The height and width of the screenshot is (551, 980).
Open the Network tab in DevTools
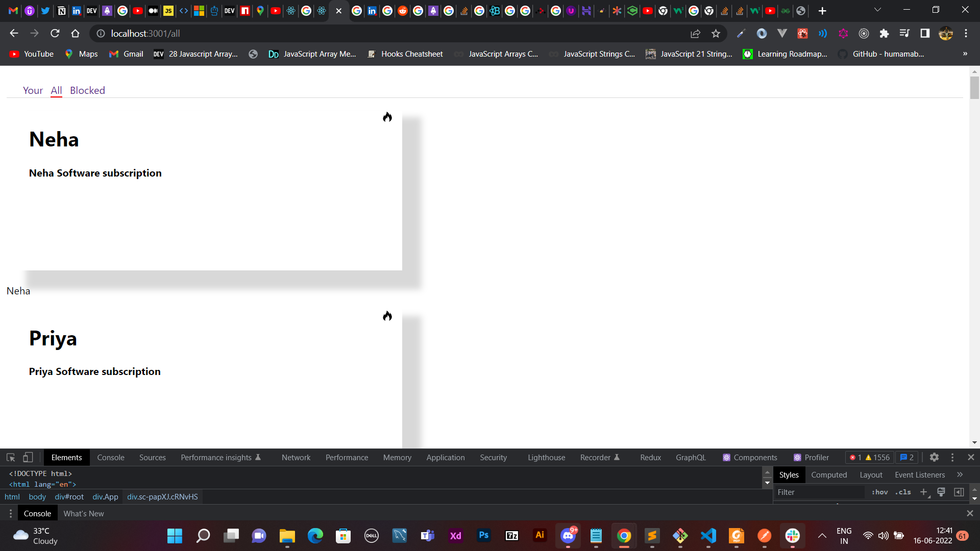tap(296, 458)
